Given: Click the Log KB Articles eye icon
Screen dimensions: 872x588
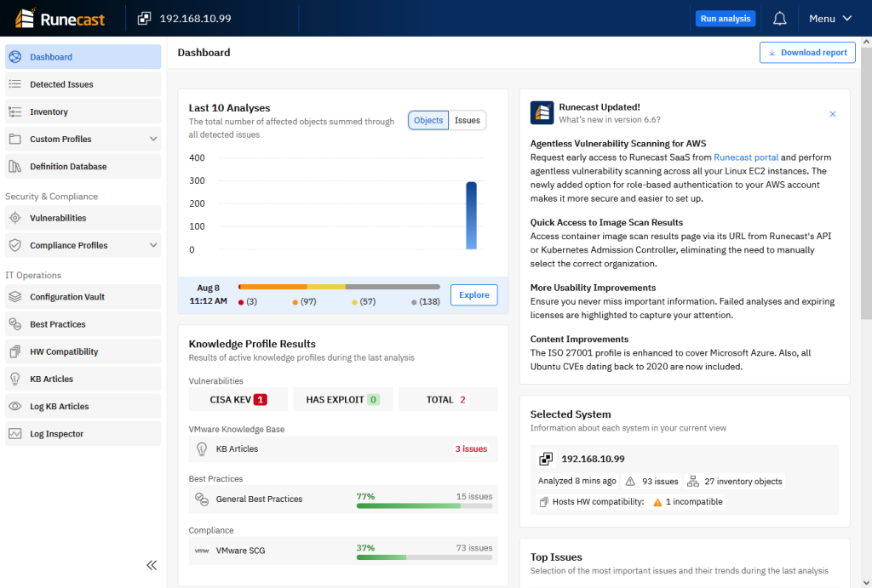Looking at the screenshot, I should coord(15,406).
